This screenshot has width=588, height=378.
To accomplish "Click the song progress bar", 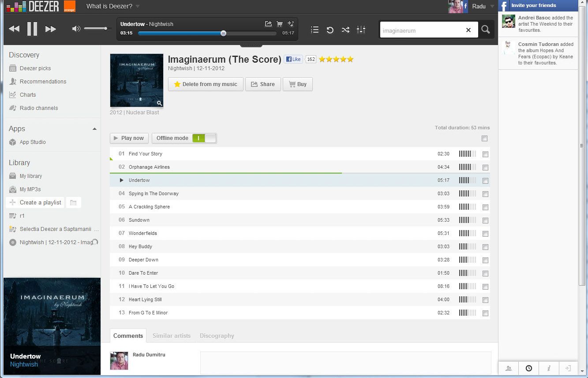I will [207, 33].
